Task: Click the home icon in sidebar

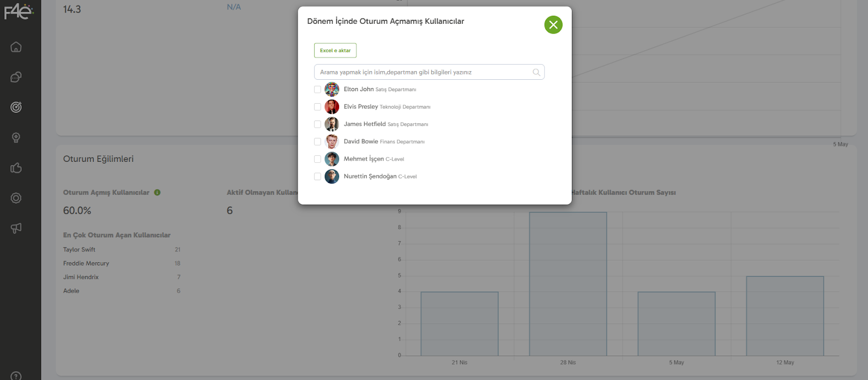Action: 16,47
